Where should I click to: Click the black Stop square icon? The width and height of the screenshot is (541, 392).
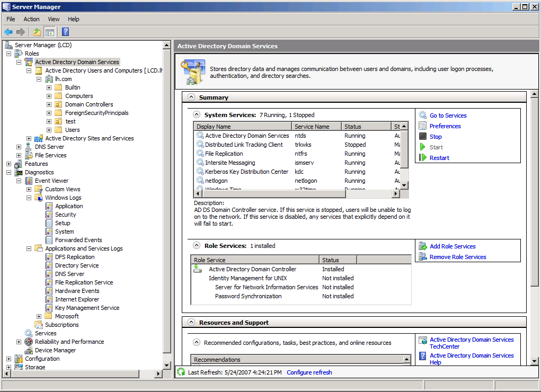(423, 136)
